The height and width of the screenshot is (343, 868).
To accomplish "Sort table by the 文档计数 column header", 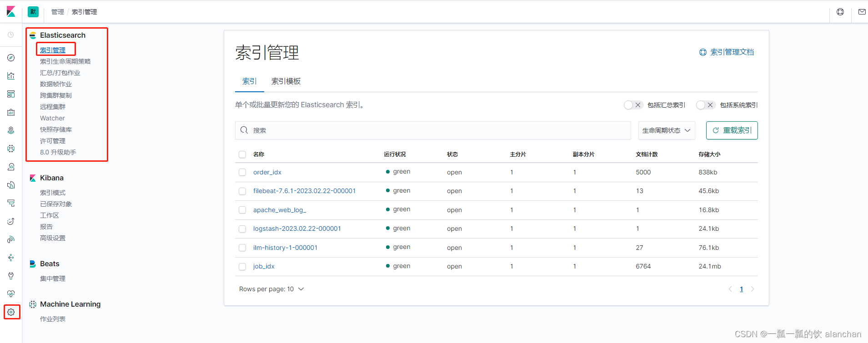I will [647, 154].
